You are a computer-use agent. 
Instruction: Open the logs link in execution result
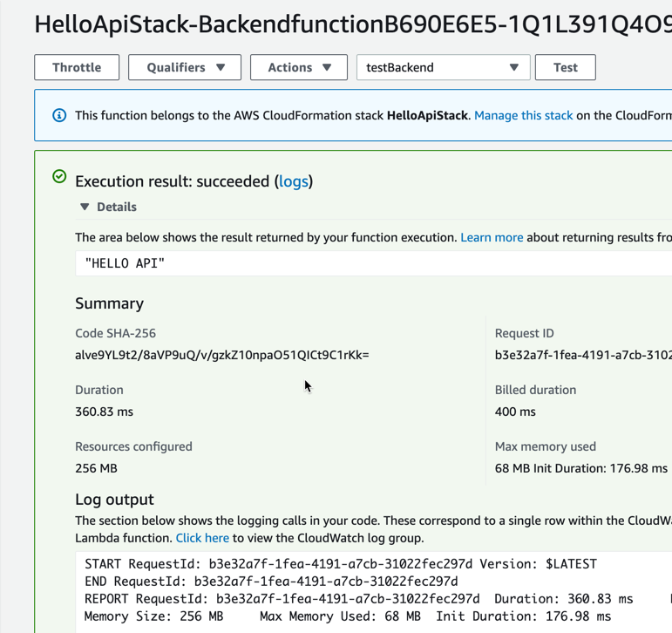pyautogui.click(x=294, y=181)
